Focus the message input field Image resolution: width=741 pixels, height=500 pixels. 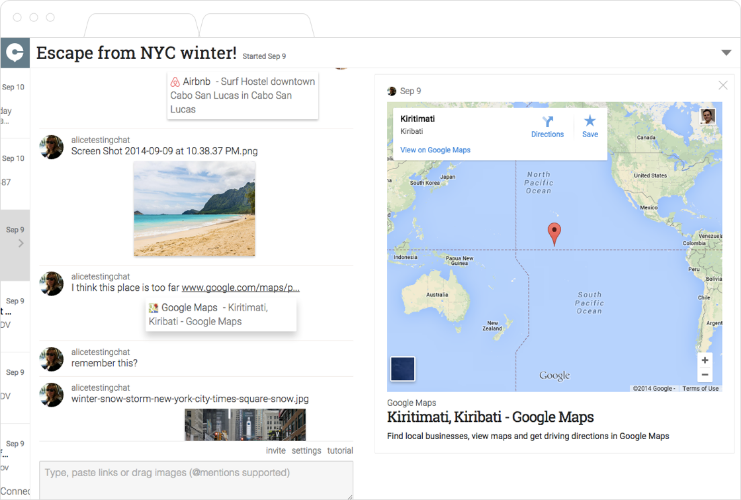[x=196, y=480]
